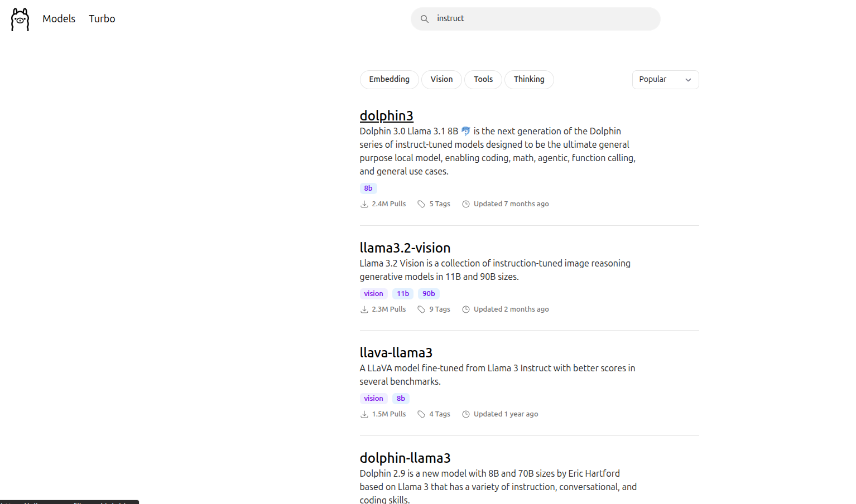Click the llava-llama3 description paragraph

497,375
